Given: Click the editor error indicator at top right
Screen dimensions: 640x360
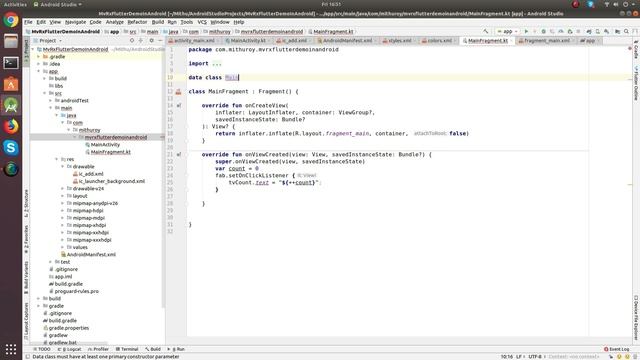Looking at the screenshot, I should pyautogui.click(x=630, y=49).
